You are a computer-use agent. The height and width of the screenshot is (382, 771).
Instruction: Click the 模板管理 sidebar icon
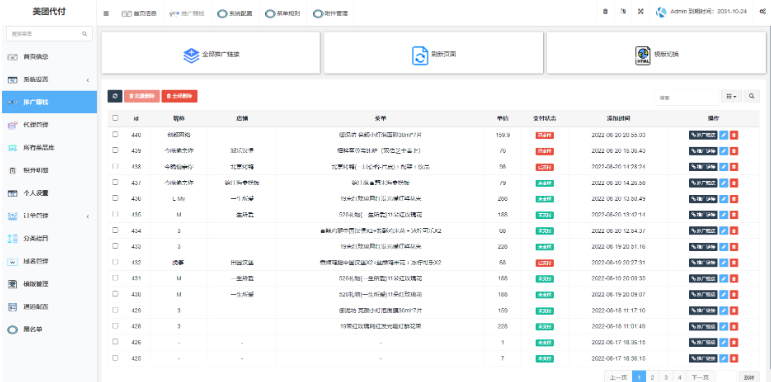click(13, 284)
